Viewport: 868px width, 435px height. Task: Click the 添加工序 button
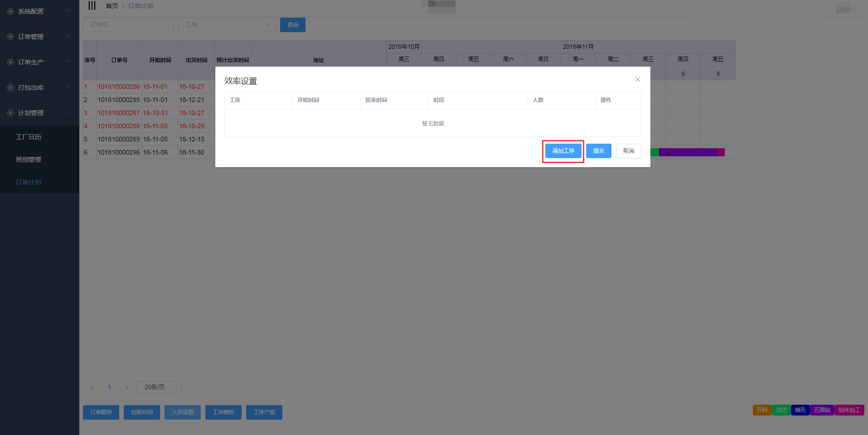(x=563, y=151)
